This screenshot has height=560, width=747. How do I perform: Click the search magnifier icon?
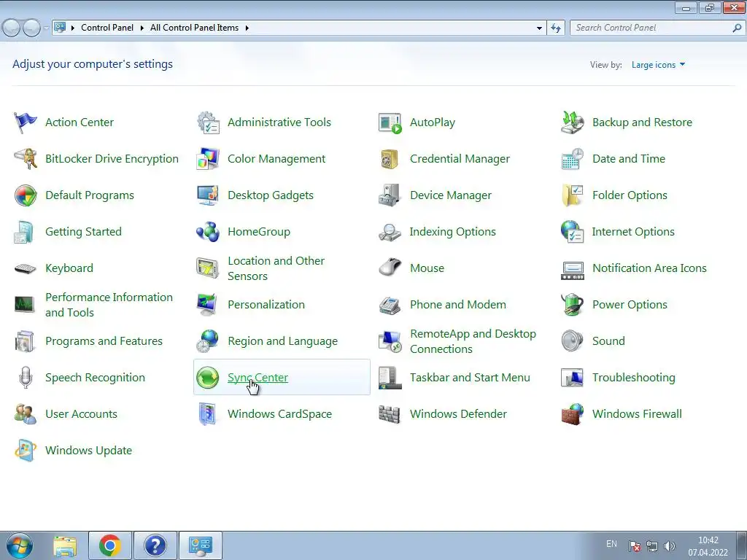pos(737,28)
